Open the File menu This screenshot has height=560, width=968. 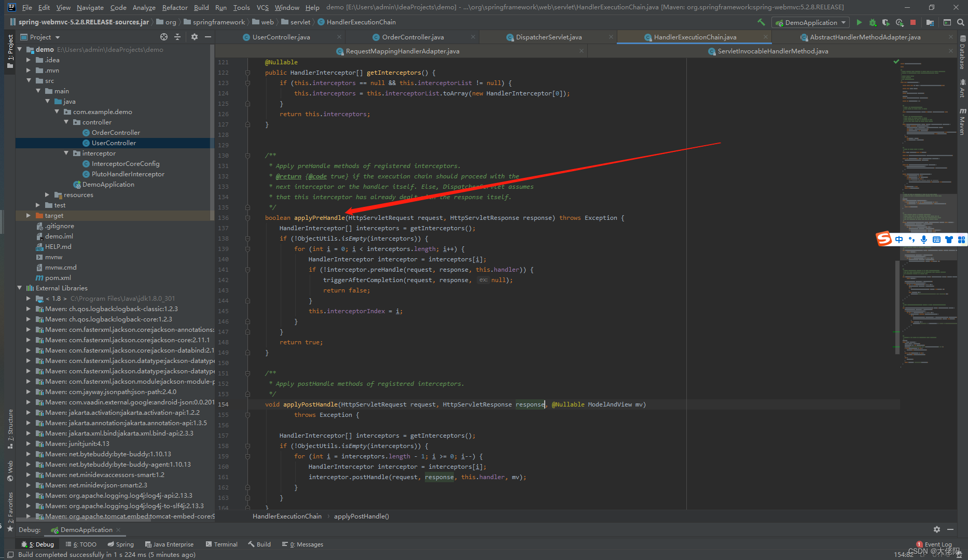click(x=27, y=7)
